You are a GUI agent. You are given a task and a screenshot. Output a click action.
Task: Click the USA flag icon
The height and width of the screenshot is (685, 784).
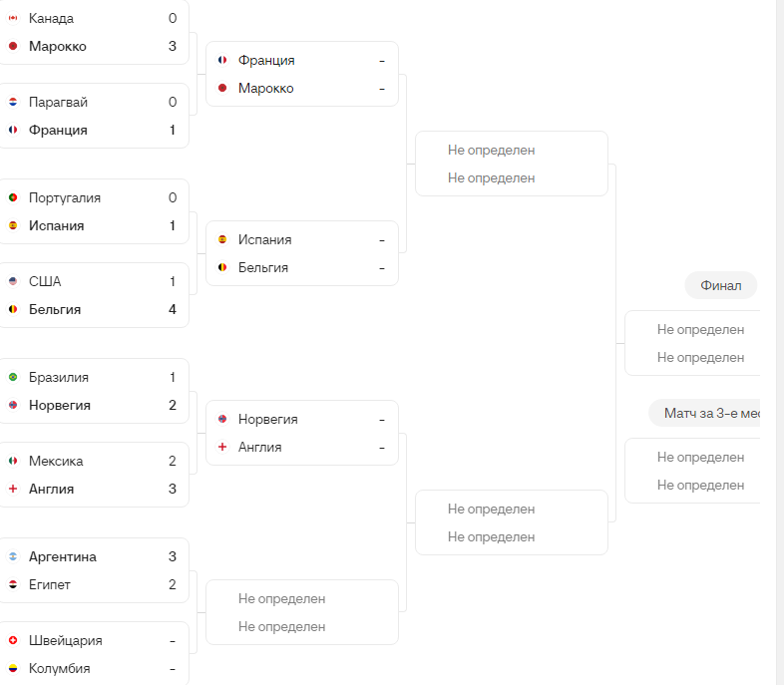13,282
